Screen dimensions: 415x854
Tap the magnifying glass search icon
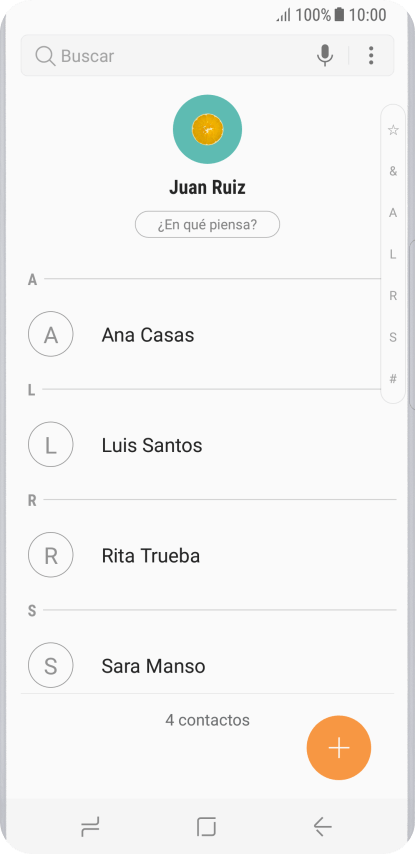click(45, 56)
